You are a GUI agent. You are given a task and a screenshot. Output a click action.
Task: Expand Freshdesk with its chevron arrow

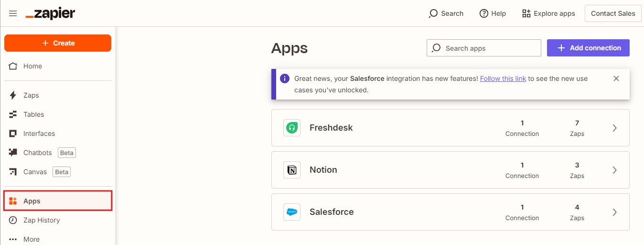(615, 128)
